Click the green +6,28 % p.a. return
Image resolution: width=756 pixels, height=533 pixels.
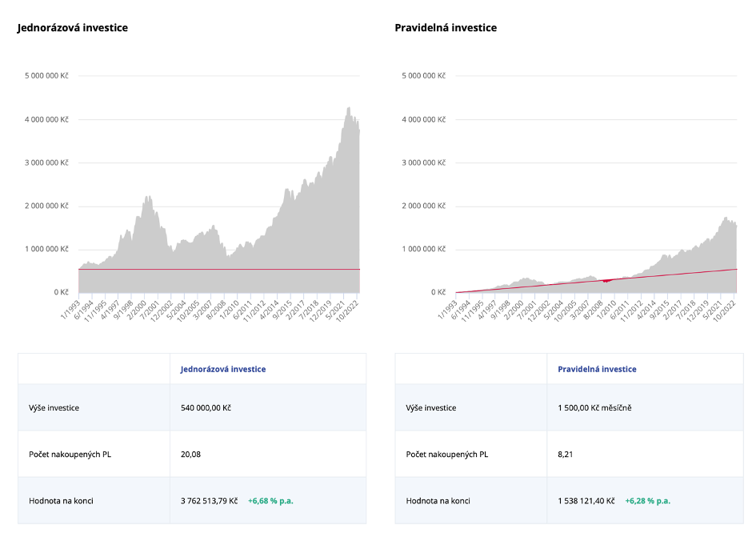coord(647,501)
